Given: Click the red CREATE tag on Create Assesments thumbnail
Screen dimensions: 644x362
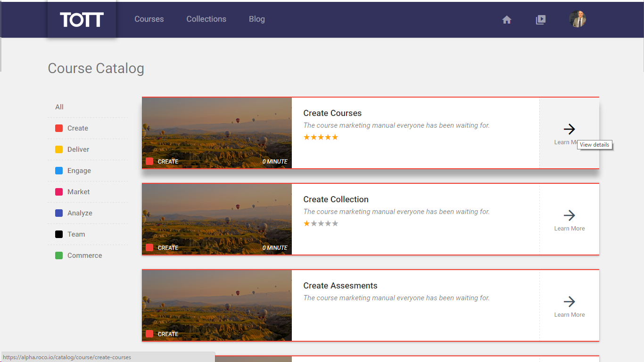Looking at the screenshot, I should click(x=162, y=334).
